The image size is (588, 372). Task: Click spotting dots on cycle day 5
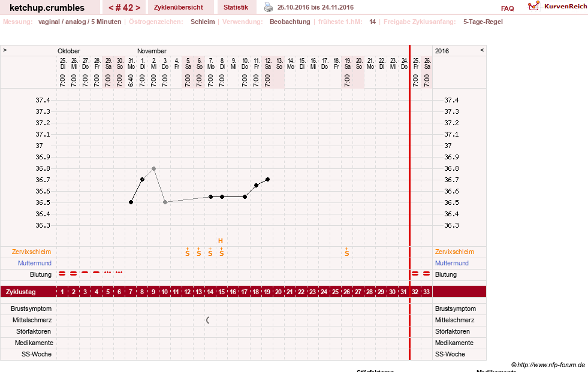[x=108, y=273]
